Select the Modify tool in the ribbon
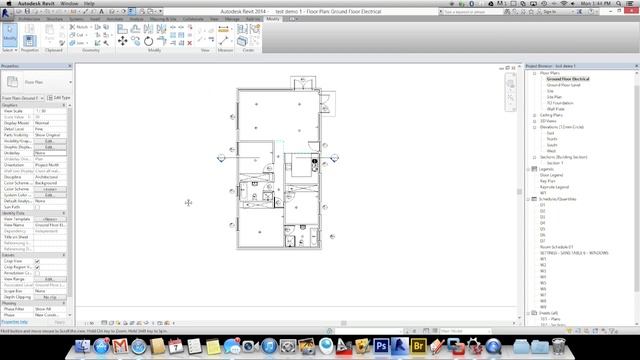This screenshot has width=640, height=360. tap(10, 34)
